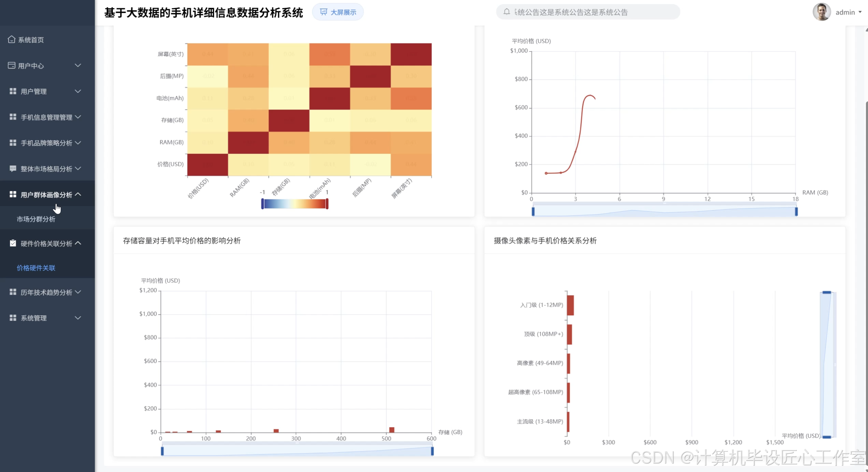Expand the 整体市场格局分析 chevron
The width and height of the screenshot is (868, 472).
pyautogui.click(x=78, y=169)
